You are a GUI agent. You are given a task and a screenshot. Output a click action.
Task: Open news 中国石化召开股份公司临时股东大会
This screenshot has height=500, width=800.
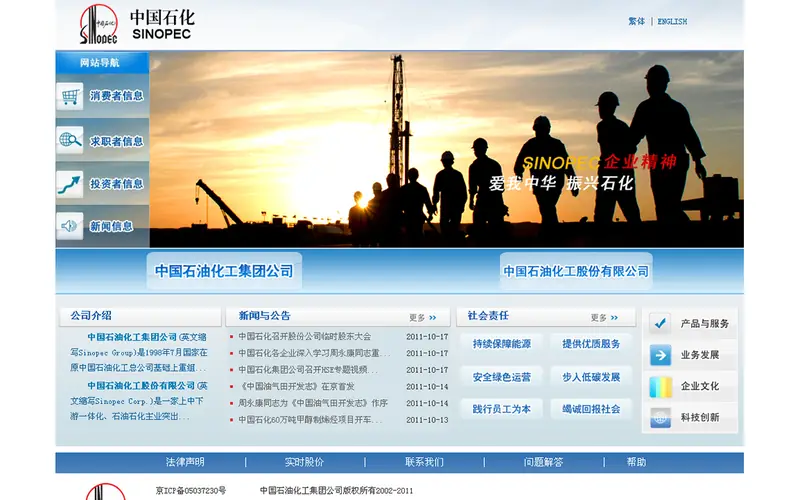[305, 337]
